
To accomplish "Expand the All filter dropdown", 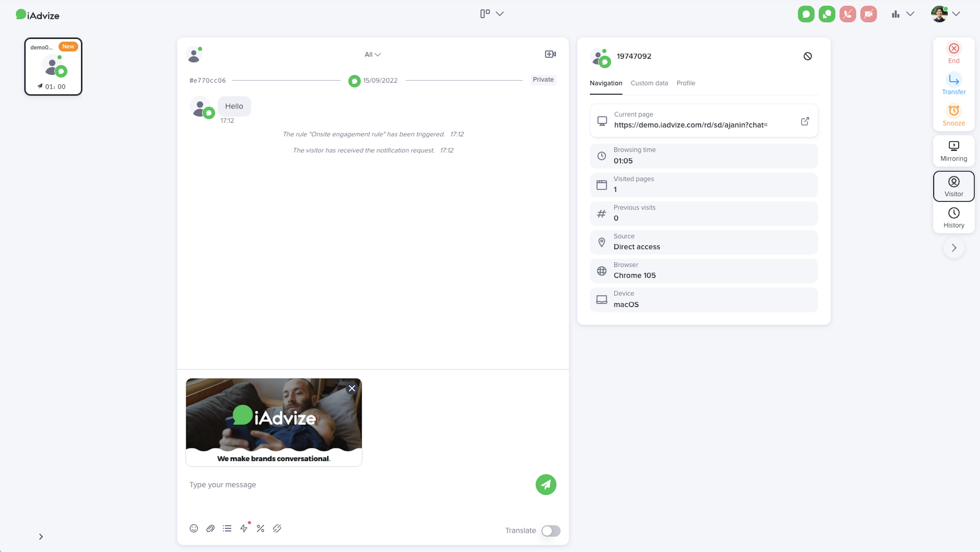I will (372, 55).
